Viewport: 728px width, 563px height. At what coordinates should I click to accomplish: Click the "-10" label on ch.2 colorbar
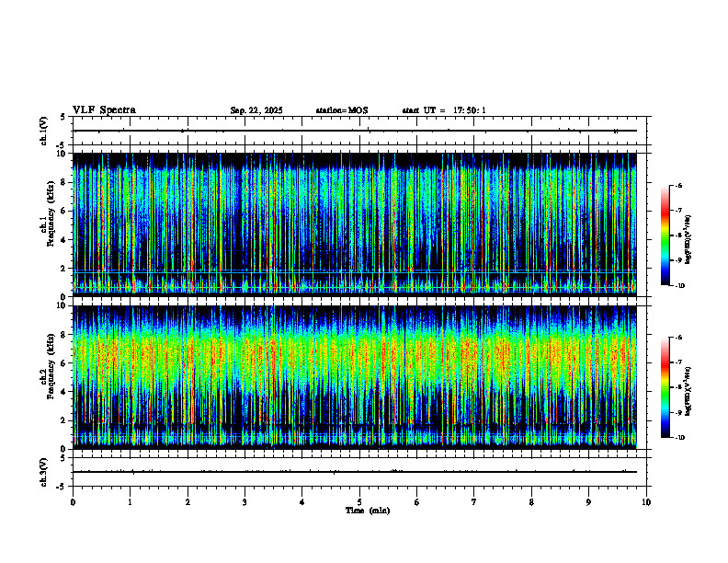[680, 438]
